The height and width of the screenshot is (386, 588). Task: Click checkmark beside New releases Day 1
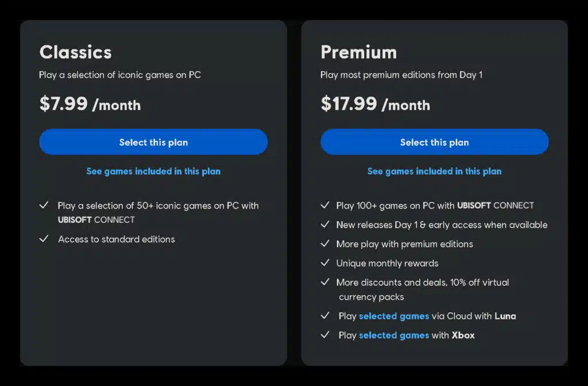(325, 225)
